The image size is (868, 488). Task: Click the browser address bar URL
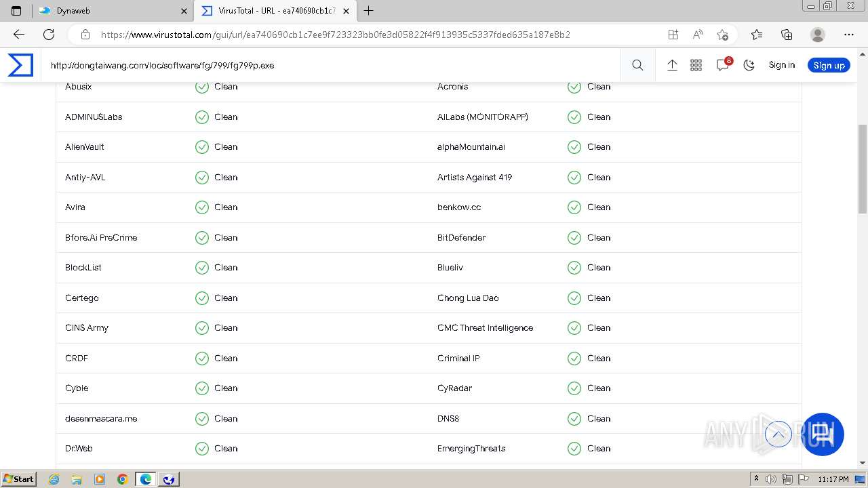336,35
